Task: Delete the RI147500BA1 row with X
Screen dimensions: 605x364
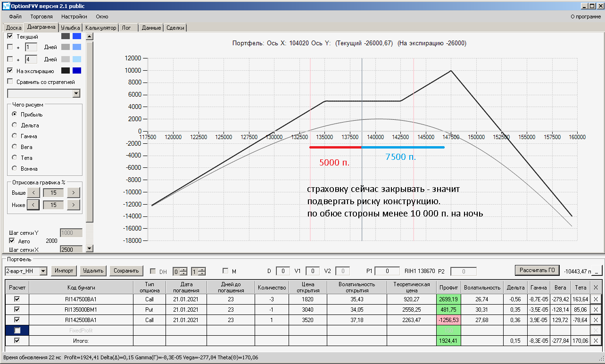Action: [x=596, y=299]
